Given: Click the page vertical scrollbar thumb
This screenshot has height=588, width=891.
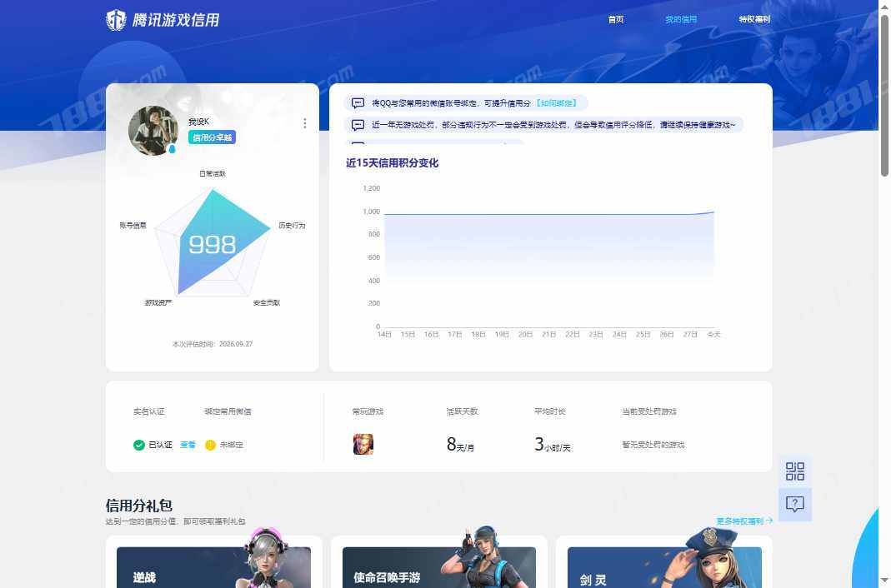Looking at the screenshot, I should [885, 95].
